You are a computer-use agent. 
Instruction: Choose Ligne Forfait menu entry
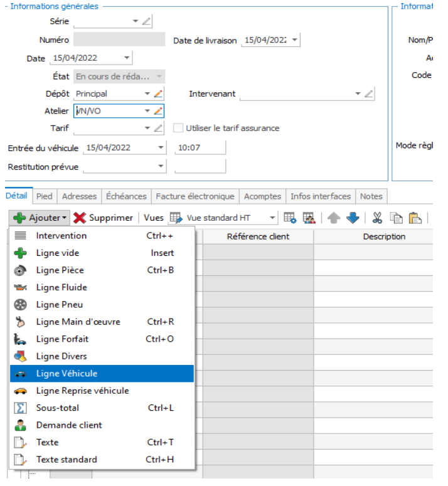(x=102, y=339)
